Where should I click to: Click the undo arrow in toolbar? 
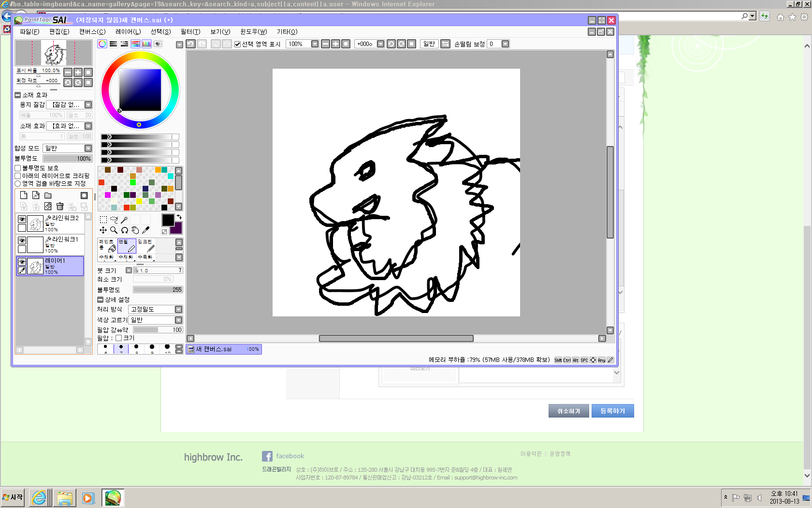191,44
